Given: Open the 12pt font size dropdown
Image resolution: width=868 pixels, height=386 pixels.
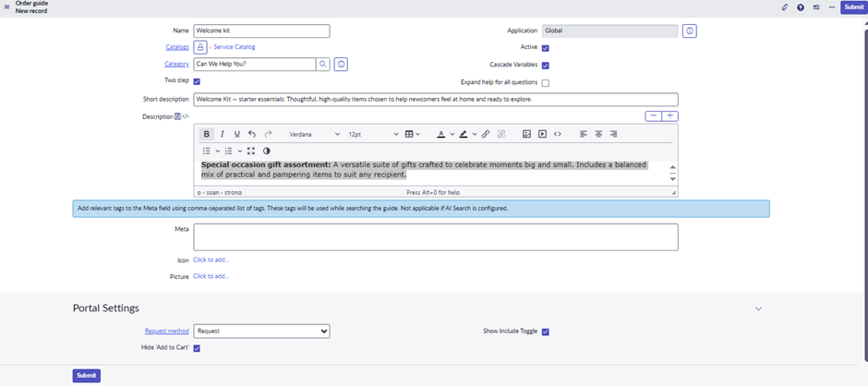Looking at the screenshot, I should 373,134.
